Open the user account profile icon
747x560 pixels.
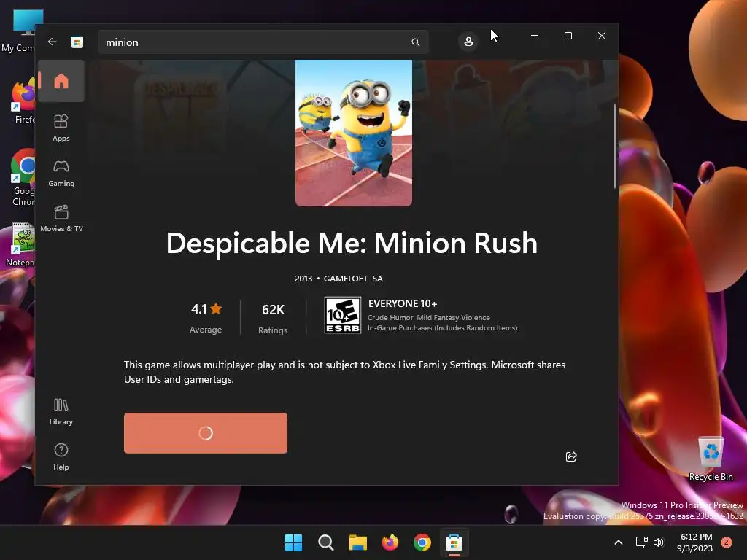[468, 42]
